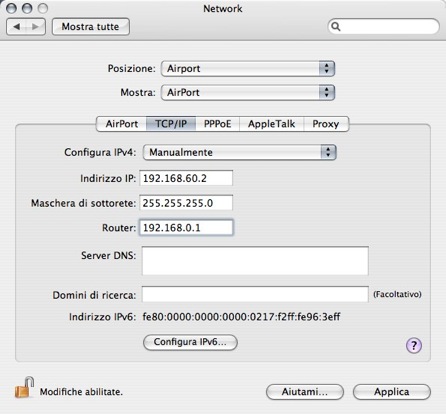Click into the Server DNS text area
The height and width of the screenshot is (414, 446).
point(255,261)
